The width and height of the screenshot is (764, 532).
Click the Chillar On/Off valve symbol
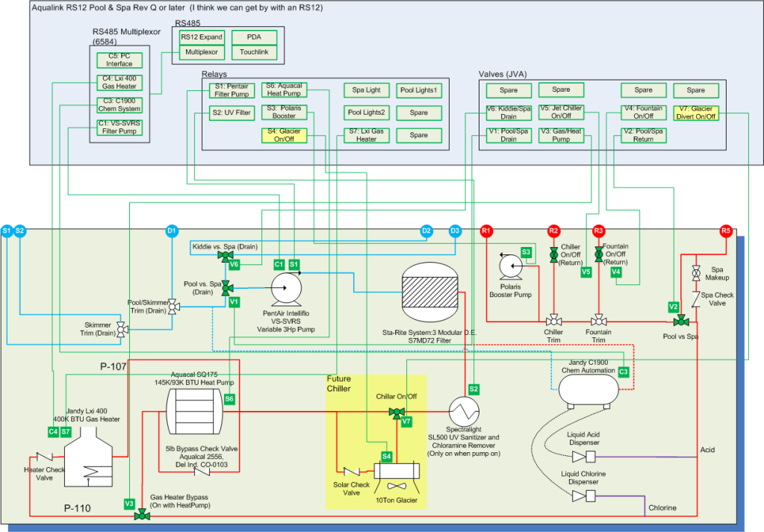pos(397,413)
